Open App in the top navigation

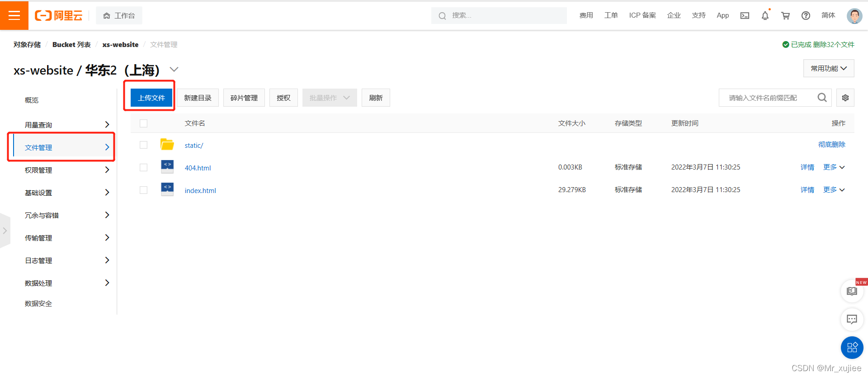tap(722, 15)
